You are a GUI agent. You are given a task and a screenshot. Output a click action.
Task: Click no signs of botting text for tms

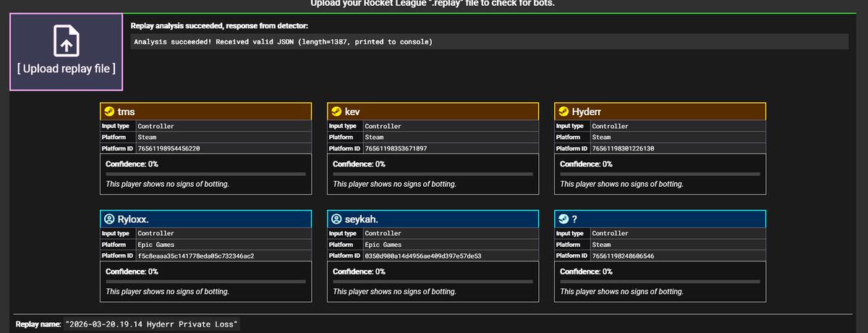[x=167, y=184]
